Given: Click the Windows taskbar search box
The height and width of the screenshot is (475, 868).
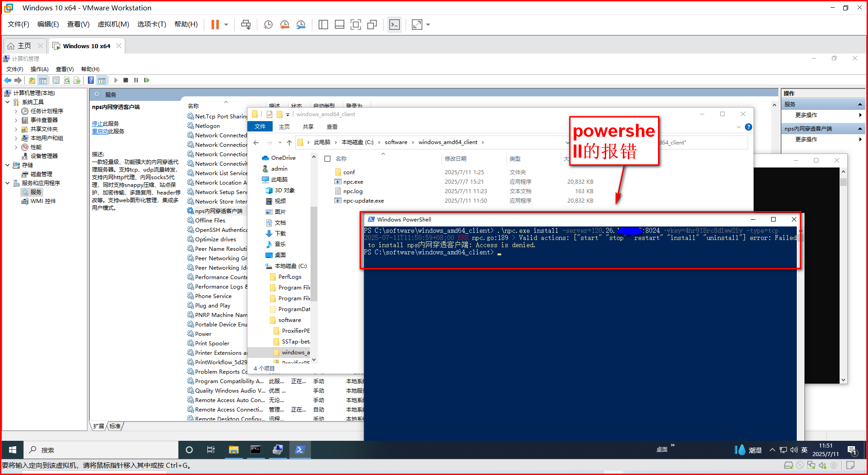Looking at the screenshot, I should coord(101,450).
